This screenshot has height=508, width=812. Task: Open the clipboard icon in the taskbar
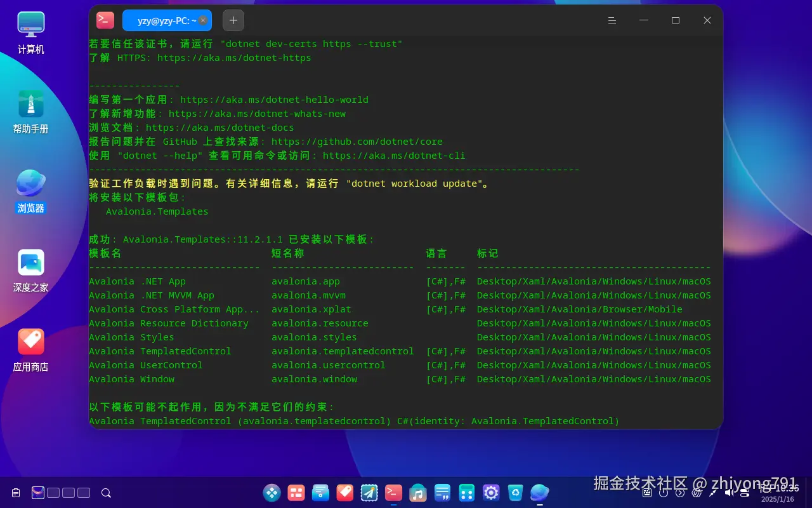[x=16, y=493]
